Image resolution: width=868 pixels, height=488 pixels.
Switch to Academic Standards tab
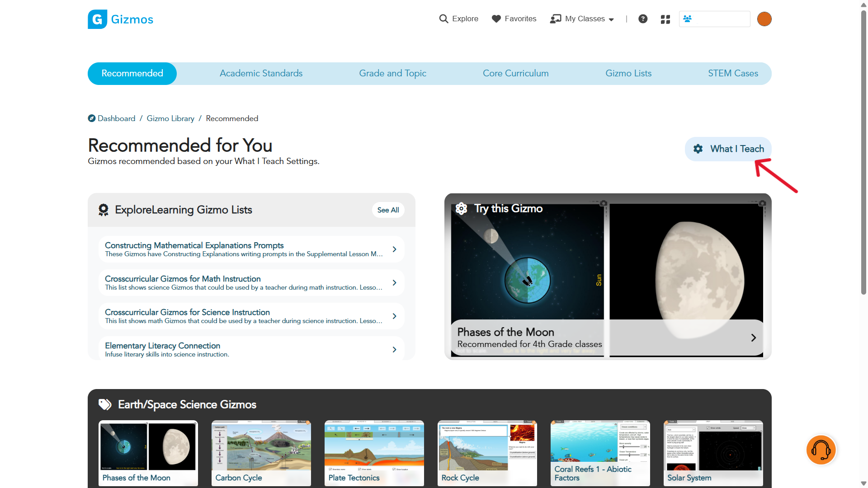click(x=261, y=74)
